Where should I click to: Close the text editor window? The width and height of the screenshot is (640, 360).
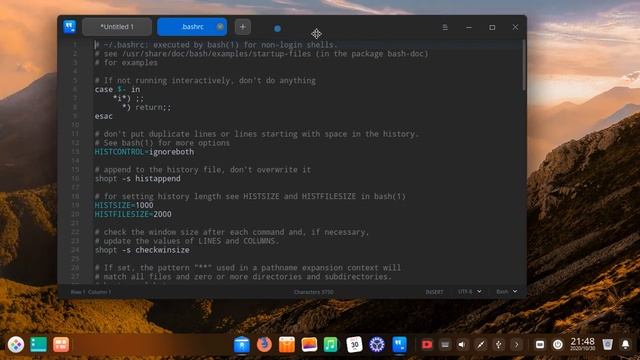tap(515, 27)
